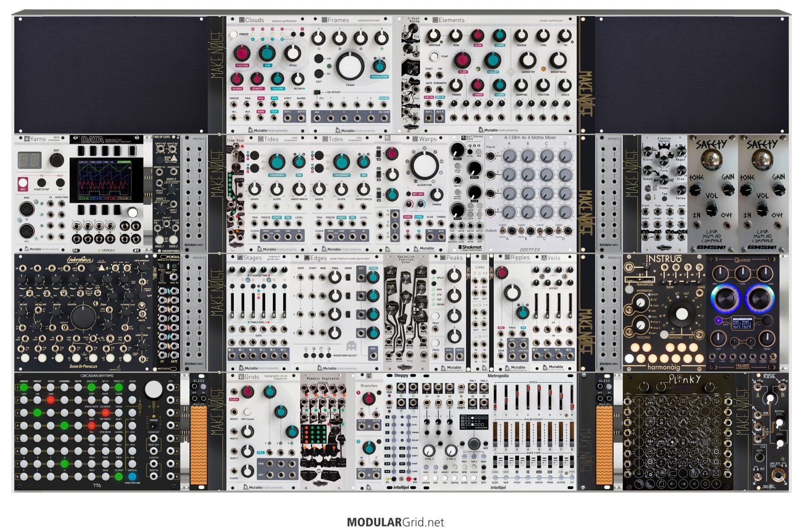Click the Elements module logo icon

pyautogui.click(x=435, y=20)
